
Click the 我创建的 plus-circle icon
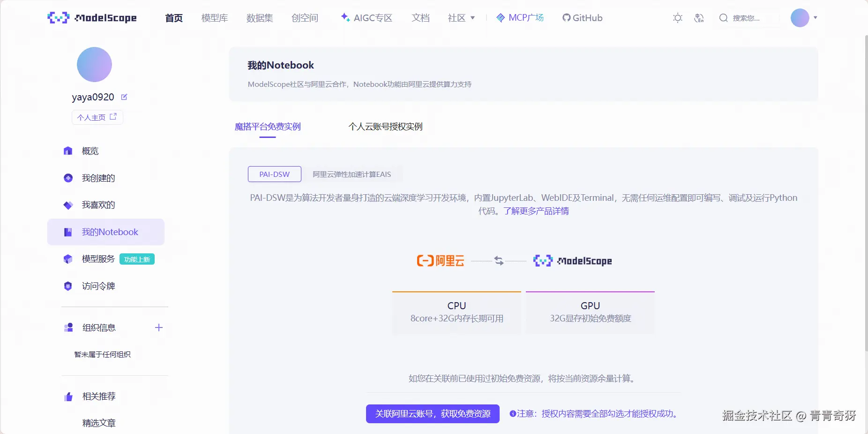tap(68, 178)
